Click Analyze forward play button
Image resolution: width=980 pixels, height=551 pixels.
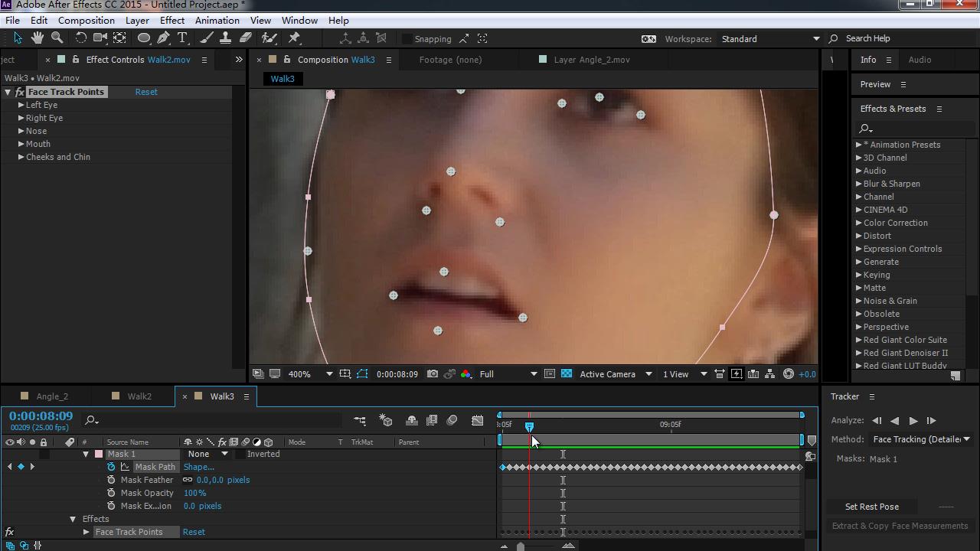913,421
